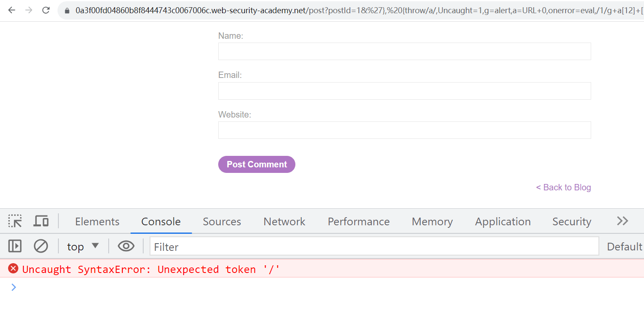Screen dimensions: 644x313
Task: Click the browser forward arrow
Action: 29,10
